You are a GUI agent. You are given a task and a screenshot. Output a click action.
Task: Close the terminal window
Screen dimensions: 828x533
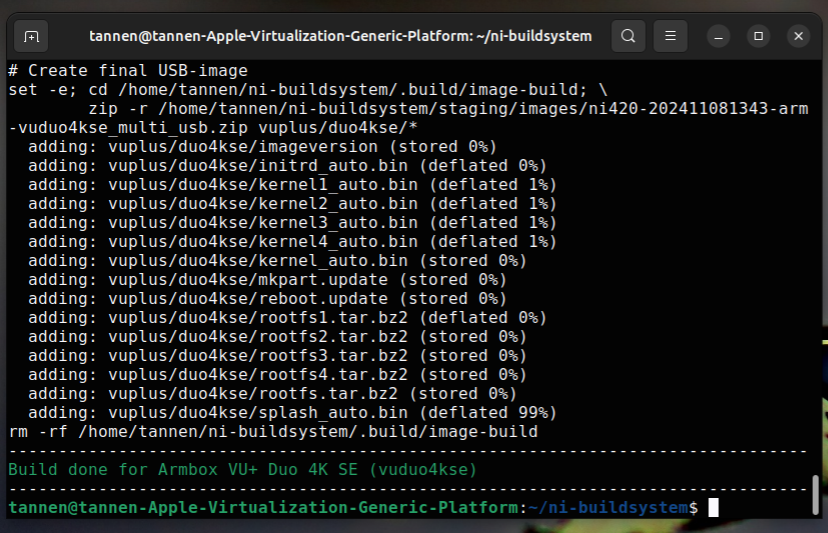pos(798,36)
